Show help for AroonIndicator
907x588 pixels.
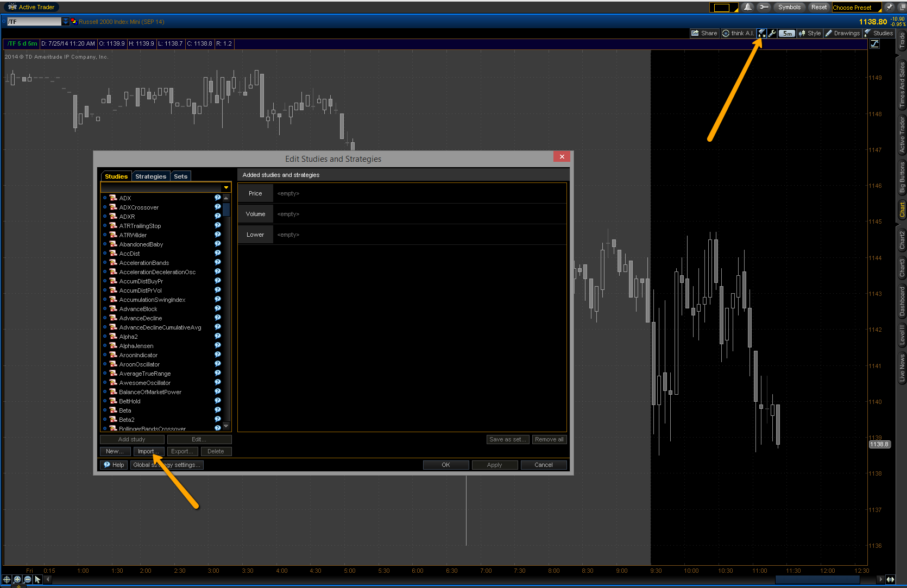pyautogui.click(x=218, y=355)
